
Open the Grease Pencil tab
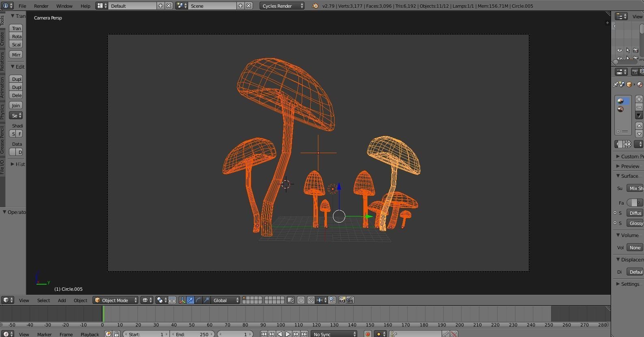[x=2, y=140]
